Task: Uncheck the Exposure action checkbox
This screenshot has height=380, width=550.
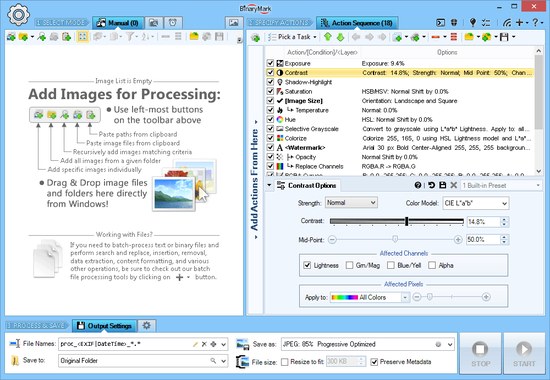Action: pyautogui.click(x=270, y=63)
